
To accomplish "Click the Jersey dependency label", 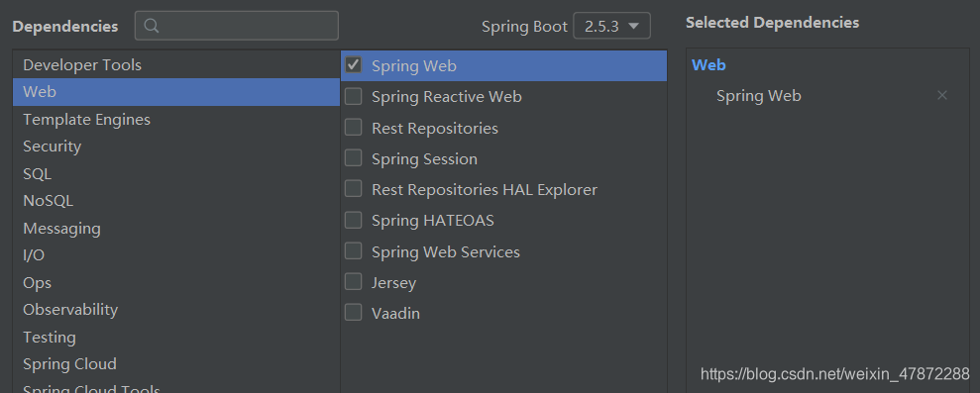I will point(393,283).
